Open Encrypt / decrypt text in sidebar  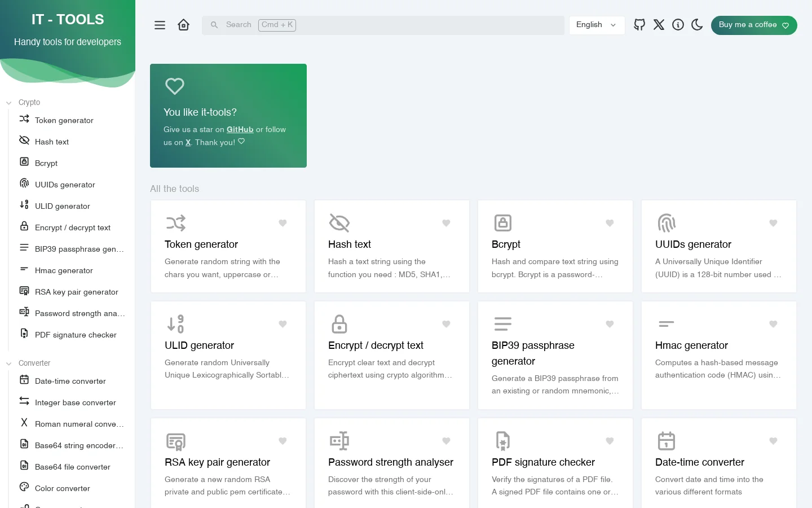point(72,227)
